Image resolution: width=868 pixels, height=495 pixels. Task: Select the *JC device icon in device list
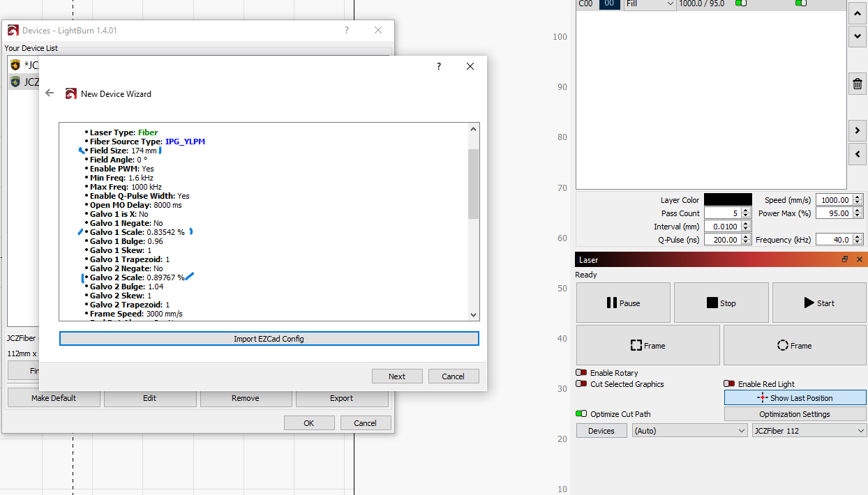click(x=15, y=65)
